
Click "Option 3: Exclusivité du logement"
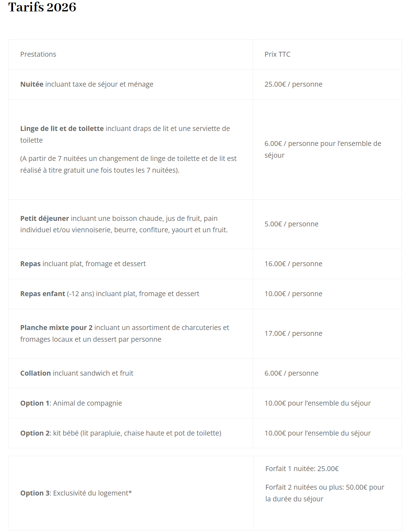point(76,493)
